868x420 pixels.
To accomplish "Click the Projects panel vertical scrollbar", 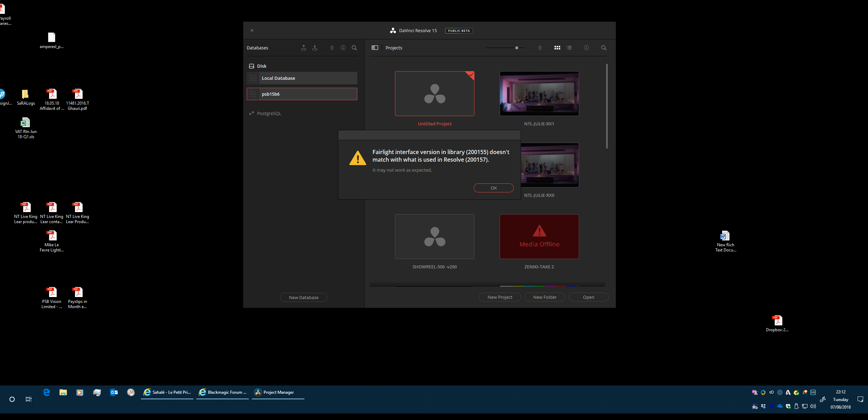I will [607, 106].
